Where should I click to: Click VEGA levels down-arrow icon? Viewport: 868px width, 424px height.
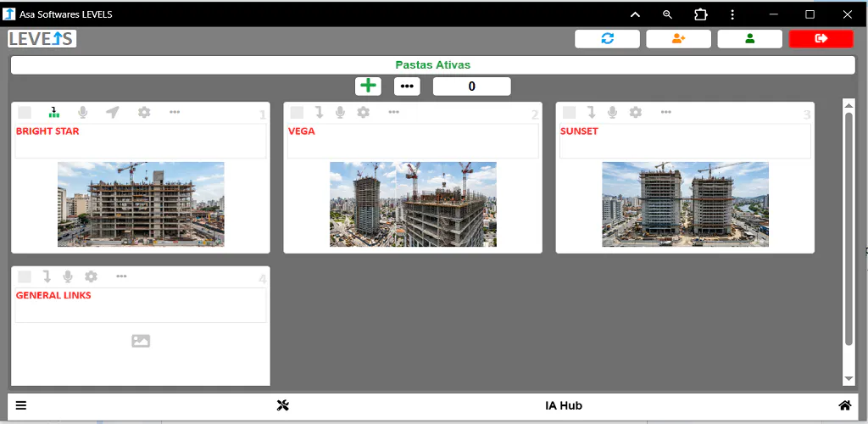pyautogui.click(x=320, y=113)
